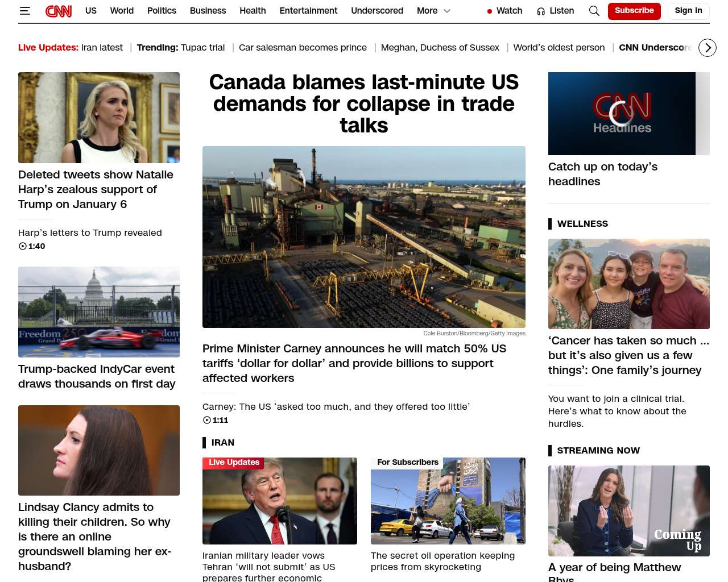
Task: Open the cancer family journey story
Action: click(x=628, y=355)
